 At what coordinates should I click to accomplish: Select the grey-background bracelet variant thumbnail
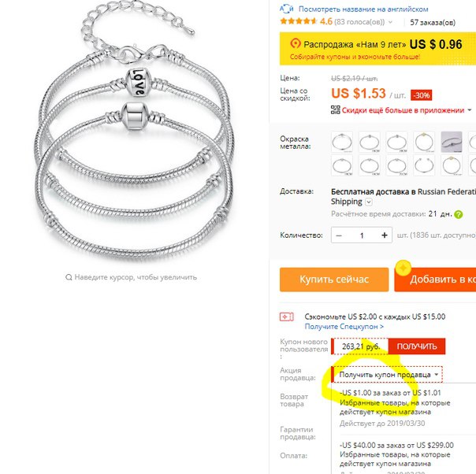[x=452, y=142]
